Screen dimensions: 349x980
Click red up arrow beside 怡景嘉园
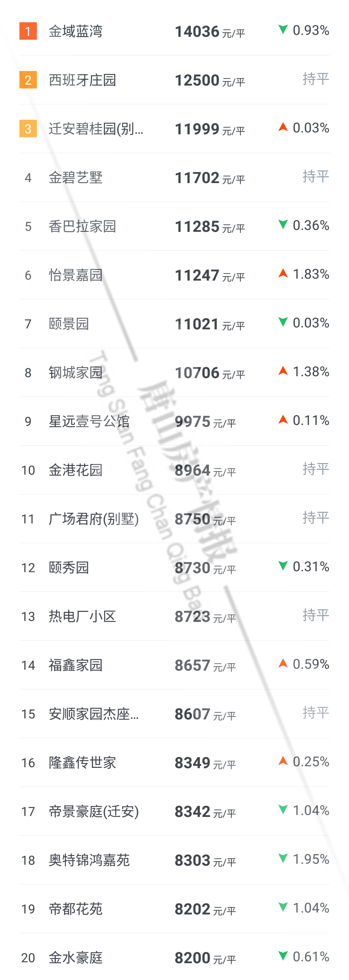click(x=283, y=273)
